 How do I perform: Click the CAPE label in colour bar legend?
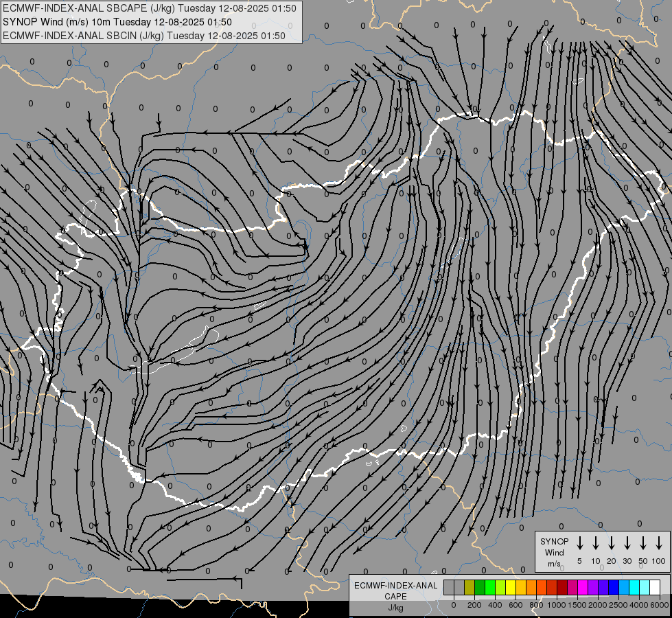[395, 597]
